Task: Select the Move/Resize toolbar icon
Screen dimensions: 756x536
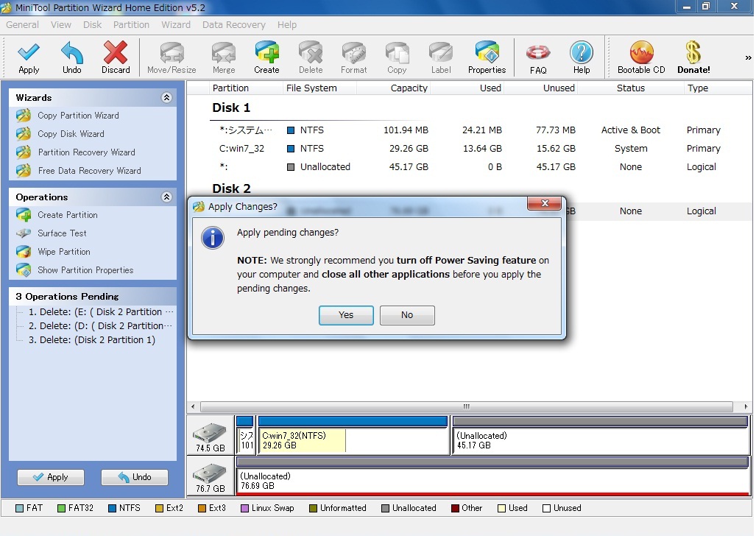Action: tap(172, 57)
